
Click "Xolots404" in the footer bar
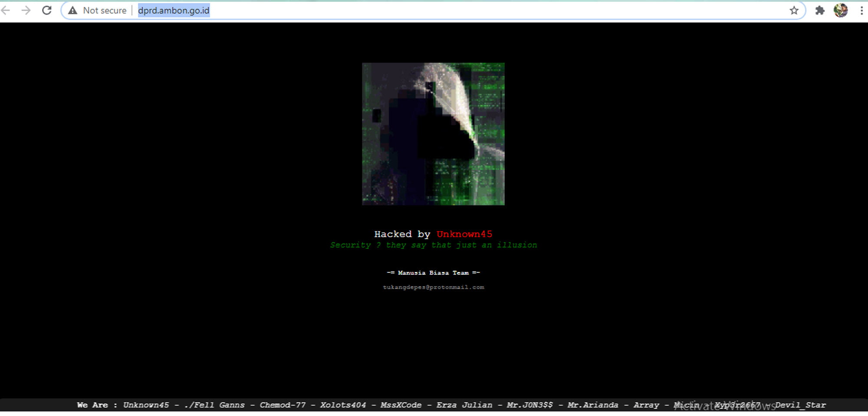(x=343, y=405)
